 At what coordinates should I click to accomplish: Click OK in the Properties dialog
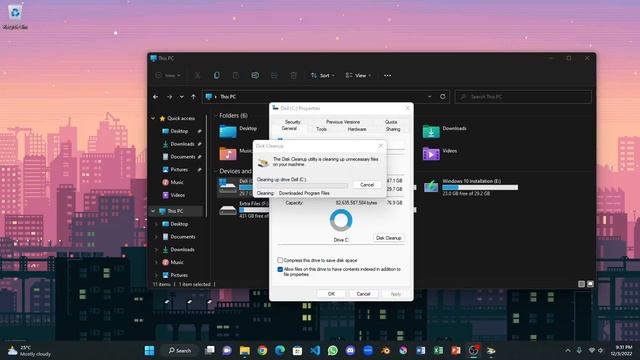coord(331,294)
